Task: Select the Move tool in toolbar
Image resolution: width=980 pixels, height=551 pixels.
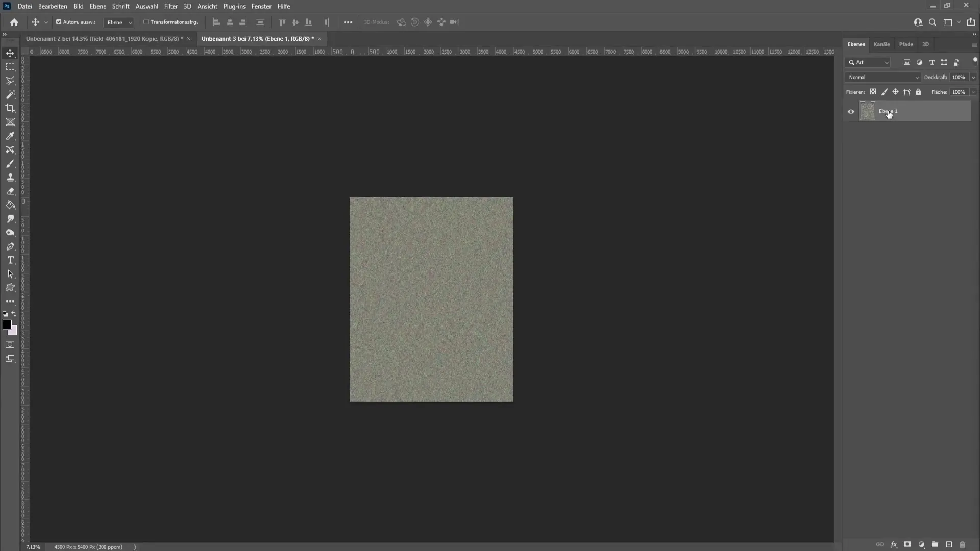Action: (10, 53)
